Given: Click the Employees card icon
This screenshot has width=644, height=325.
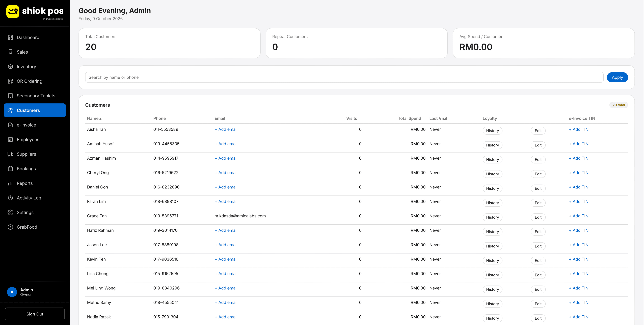Looking at the screenshot, I should (10, 139).
